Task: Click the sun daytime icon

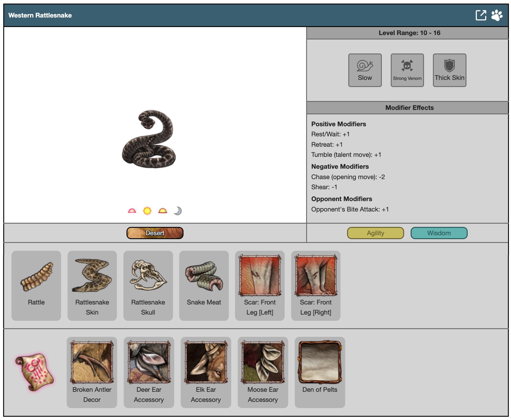Action: pyautogui.click(x=147, y=211)
